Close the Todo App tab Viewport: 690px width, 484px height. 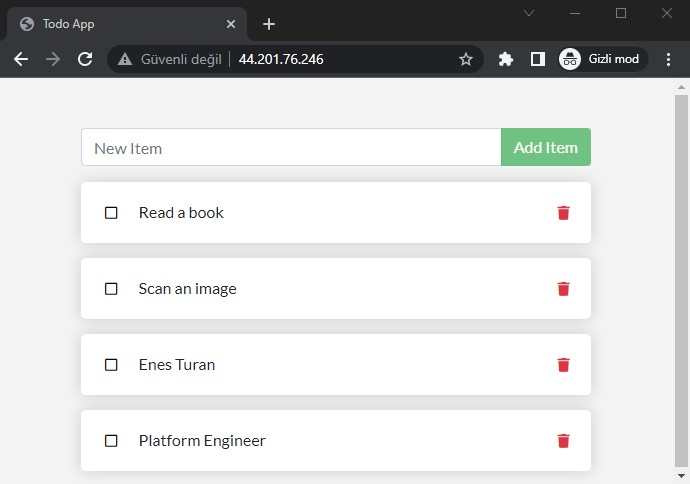point(231,24)
